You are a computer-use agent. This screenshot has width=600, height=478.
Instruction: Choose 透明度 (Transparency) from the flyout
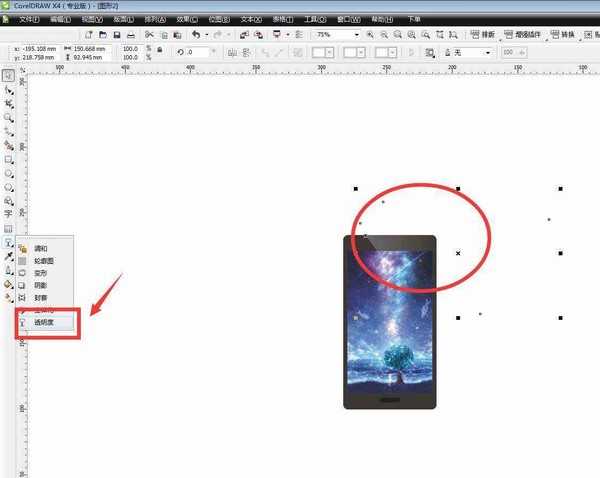45,323
